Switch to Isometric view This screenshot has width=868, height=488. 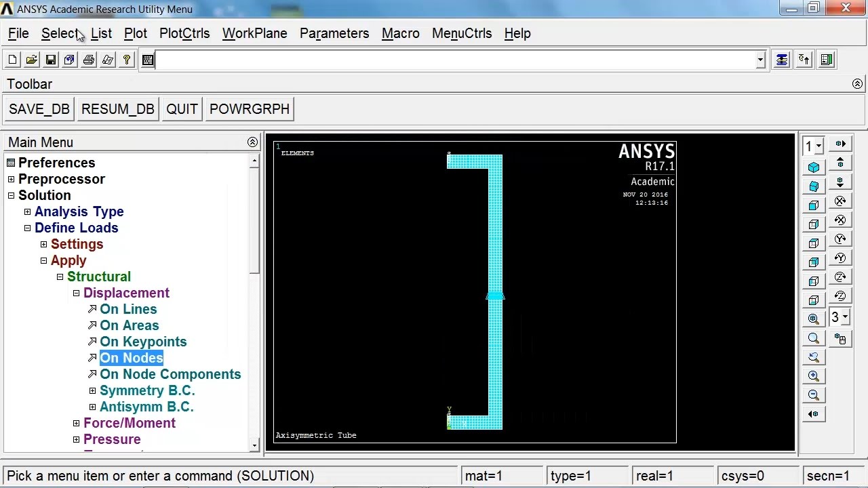click(814, 167)
